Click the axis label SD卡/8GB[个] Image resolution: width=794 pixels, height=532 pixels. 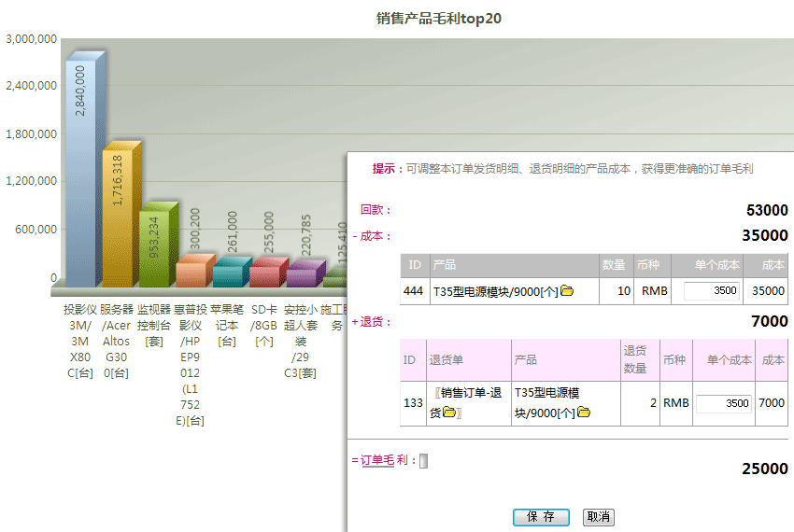pos(263,325)
